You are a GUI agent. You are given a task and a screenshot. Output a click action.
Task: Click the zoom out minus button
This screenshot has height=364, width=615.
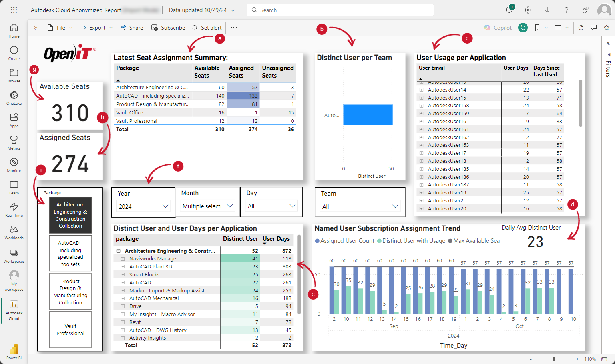pyautogui.click(x=531, y=359)
